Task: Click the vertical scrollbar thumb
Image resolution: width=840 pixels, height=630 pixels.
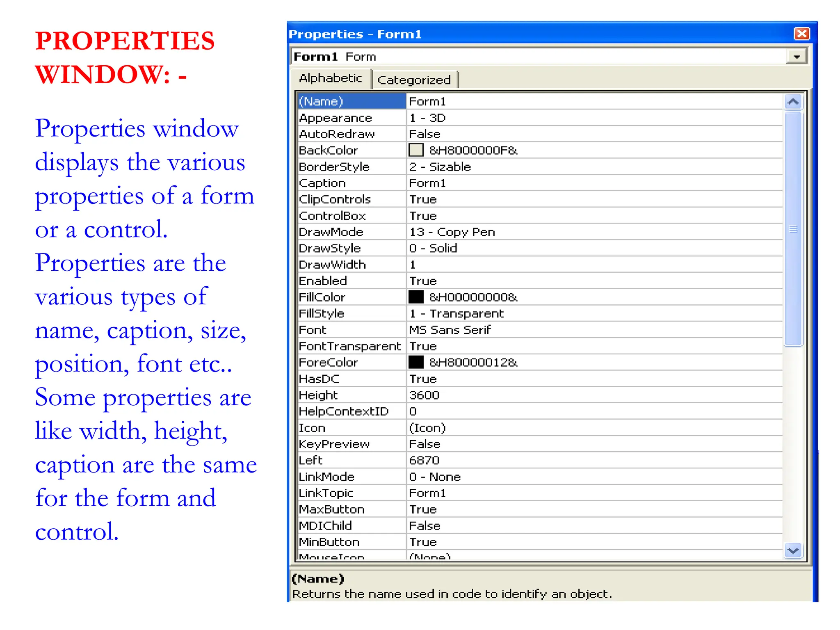Action: (x=793, y=229)
